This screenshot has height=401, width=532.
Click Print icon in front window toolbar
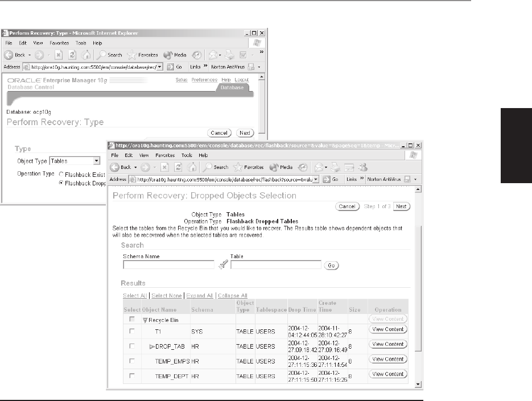[335, 167]
